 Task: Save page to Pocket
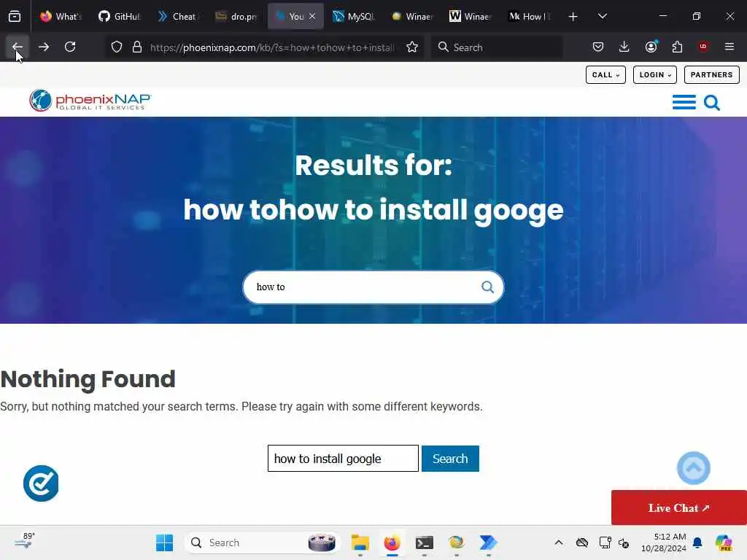point(598,47)
